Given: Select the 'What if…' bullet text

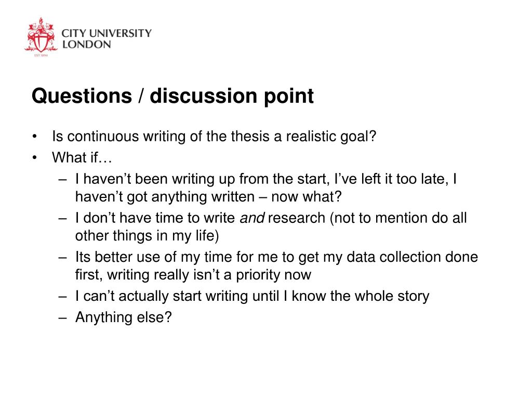Looking at the screenshot, I should tap(82, 157).
